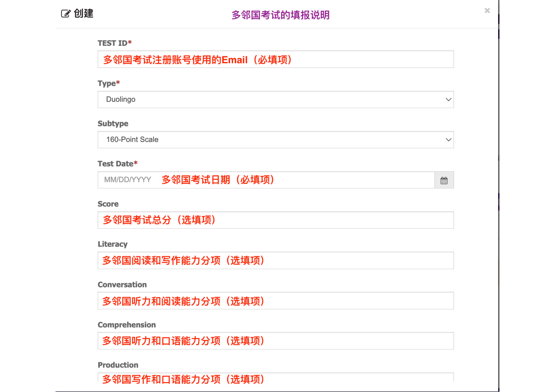The height and width of the screenshot is (392, 555).
Task: Click the 创建 heading text
Action: pos(84,13)
